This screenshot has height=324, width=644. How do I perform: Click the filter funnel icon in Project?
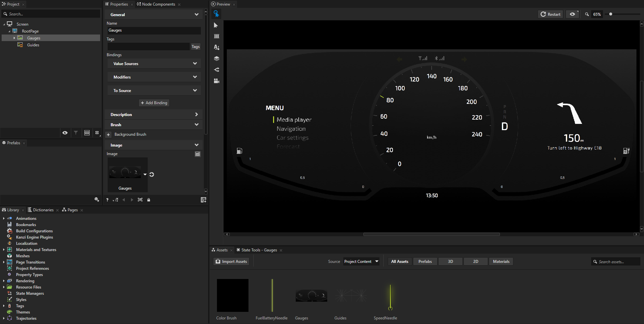76,133
